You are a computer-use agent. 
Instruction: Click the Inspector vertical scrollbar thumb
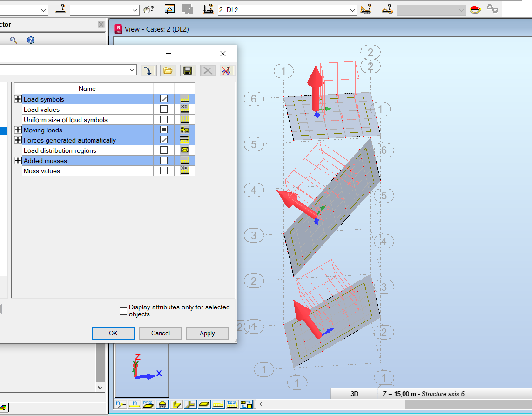(x=100, y=363)
